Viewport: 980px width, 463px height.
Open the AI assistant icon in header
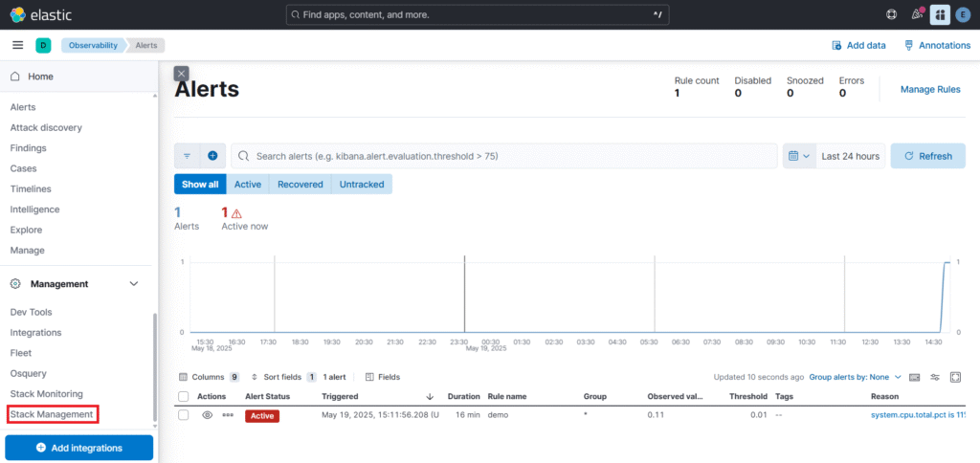click(940, 14)
